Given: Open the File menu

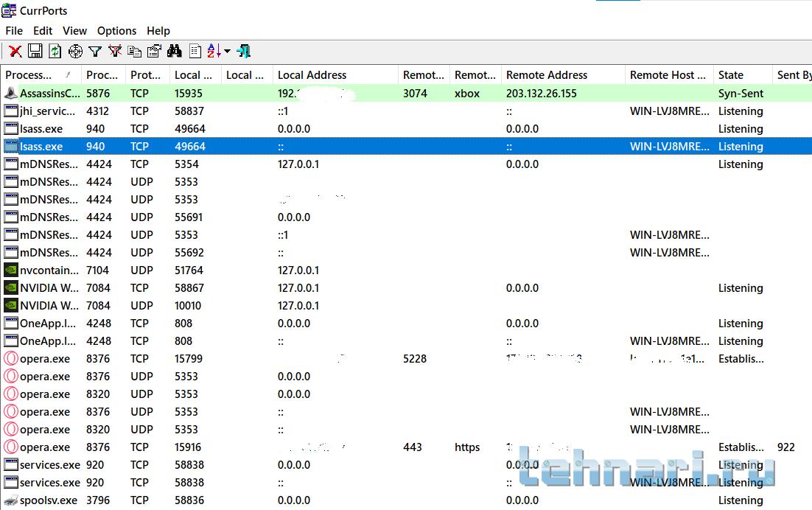Looking at the screenshot, I should (x=14, y=30).
